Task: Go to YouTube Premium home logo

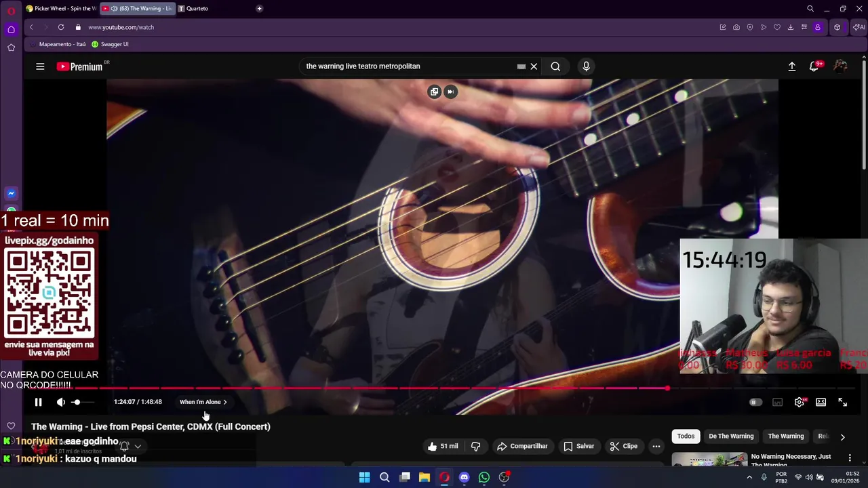Action: 80,66
